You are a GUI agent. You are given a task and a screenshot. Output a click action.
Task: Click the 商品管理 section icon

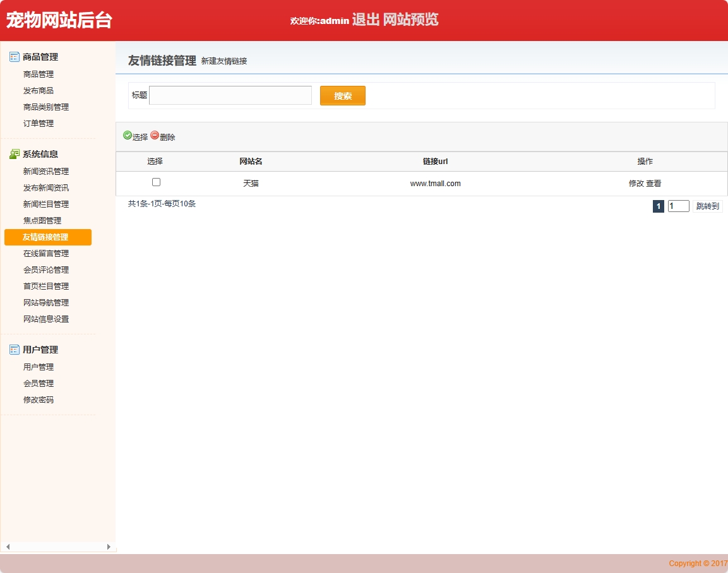pyautogui.click(x=15, y=57)
